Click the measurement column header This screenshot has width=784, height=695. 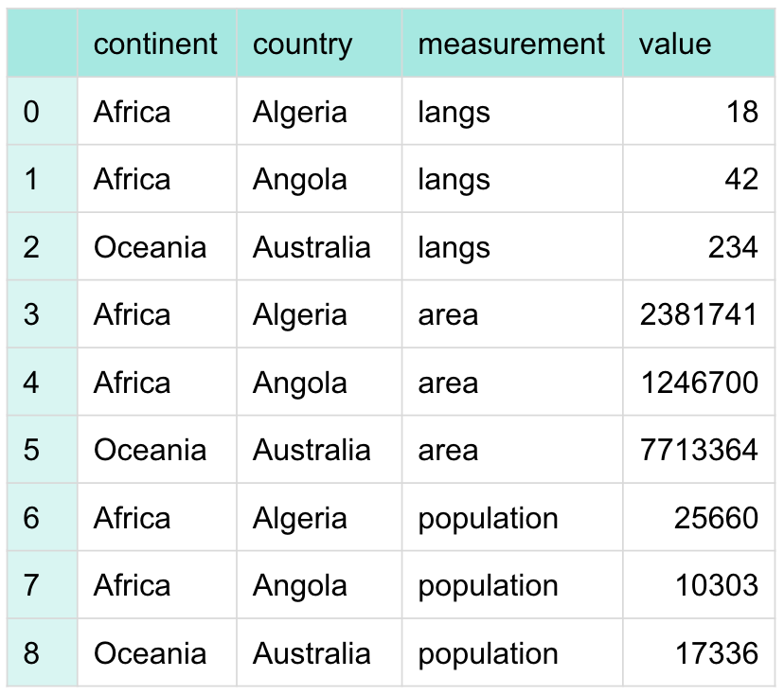point(511,44)
